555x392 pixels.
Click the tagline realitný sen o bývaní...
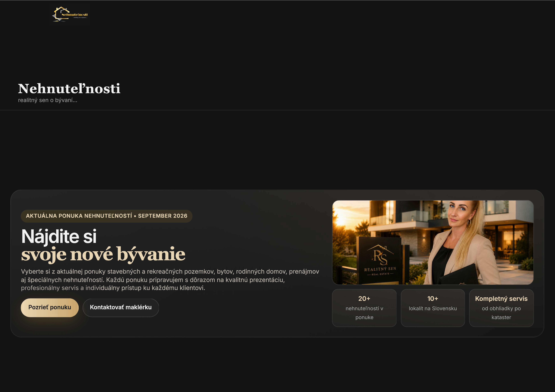[x=48, y=100]
